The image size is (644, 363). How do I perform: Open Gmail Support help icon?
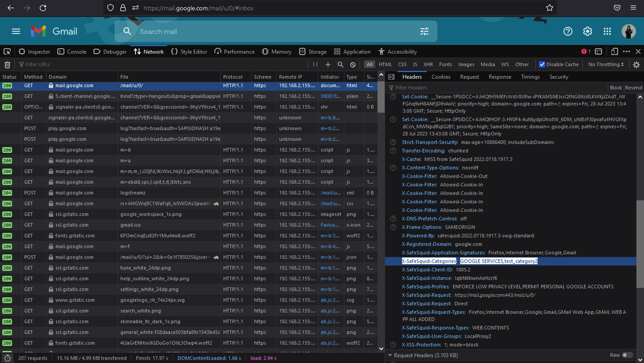tap(568, 31)
